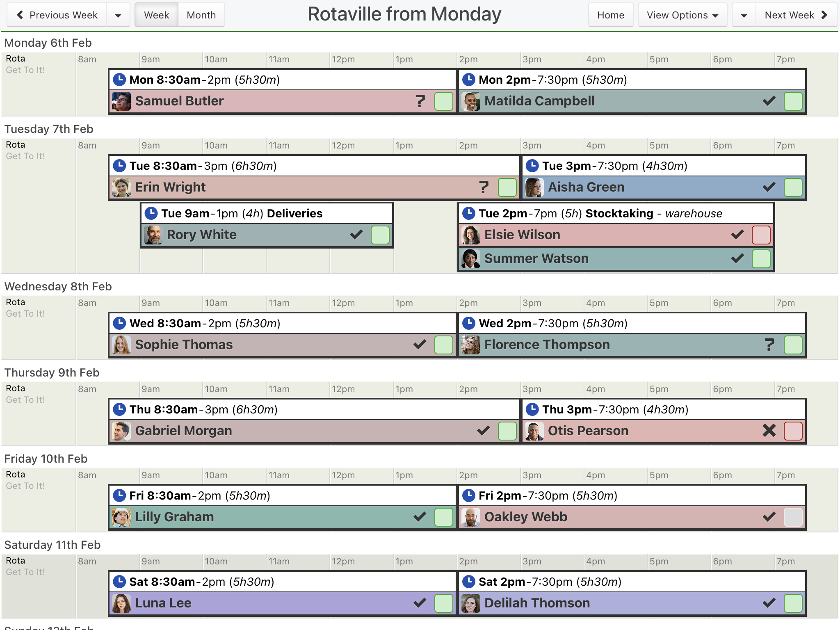Image resolution: width=840 pixels, height=630 pixels.
Task: Click the question mark next to Florence Thompson
Action: [x=769, y=345]
